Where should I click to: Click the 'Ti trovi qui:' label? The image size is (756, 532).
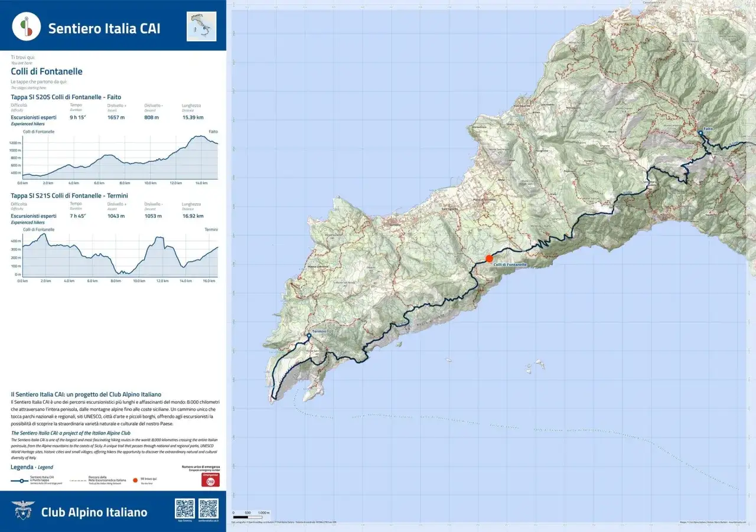click(x=22, y=57)
